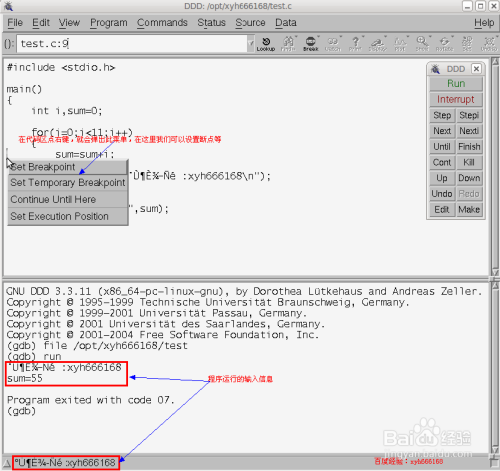Click the red Interrupt button
This screenshot has height=471, width=500.
pyautogui.click(x=456, y=99)
